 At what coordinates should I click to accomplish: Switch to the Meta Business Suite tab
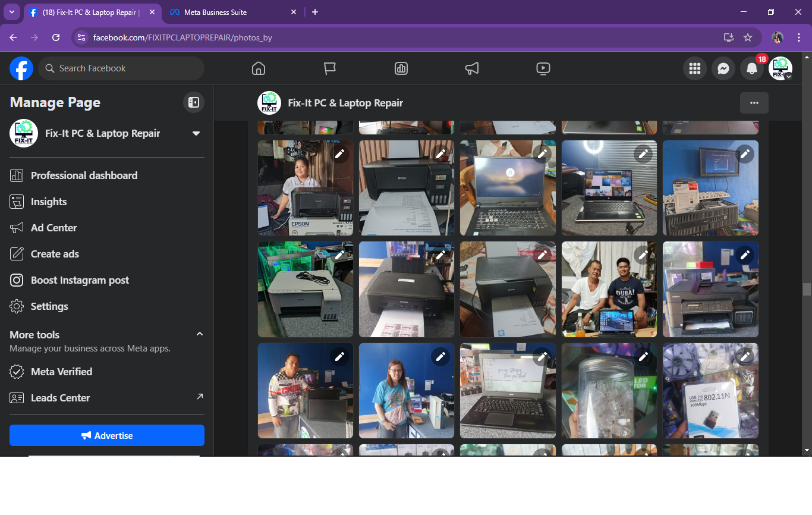pos(216,12)
